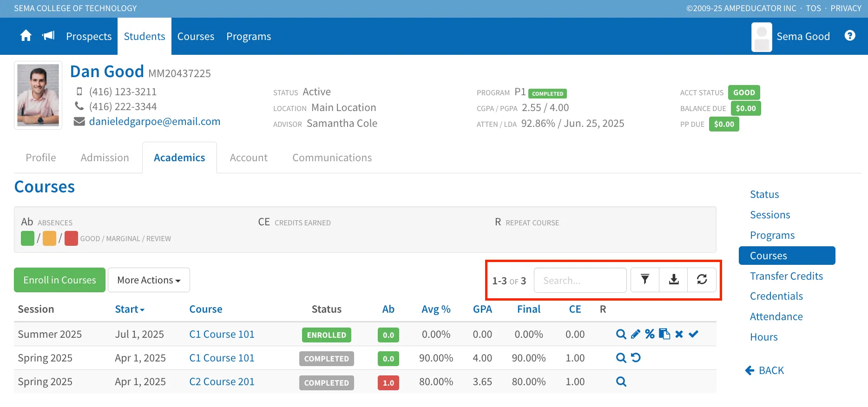Go BACK using the sidebar link
The height and width of the screenshot is (407, 868).
pyautogui.click(x=764, y=370)
